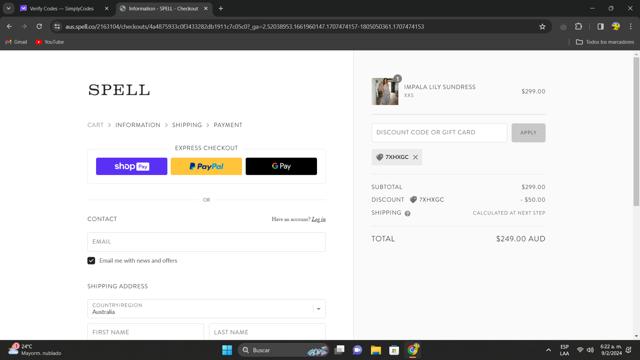The width and height of the screenshot is (640, 360).
Task: Click the $249.00 AUD total amount
Action: (x=520, y=239)
